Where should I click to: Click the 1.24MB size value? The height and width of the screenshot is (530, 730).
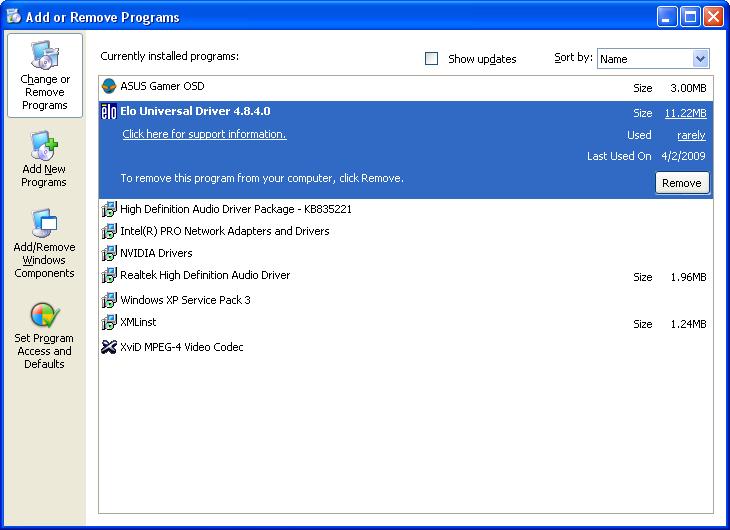688,324
